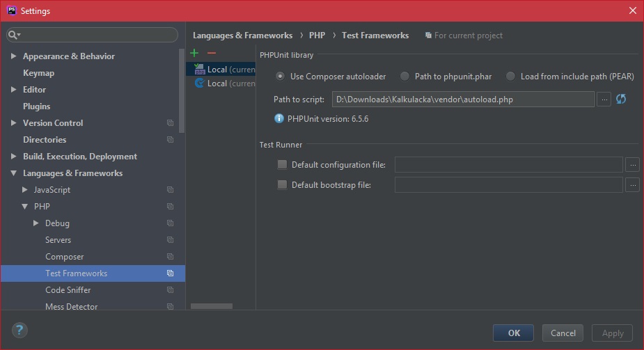Expand Build, Execution, Deployment section
Image resolution: width=644 pixels, height=350 pixels.
[x=13, y=156]
